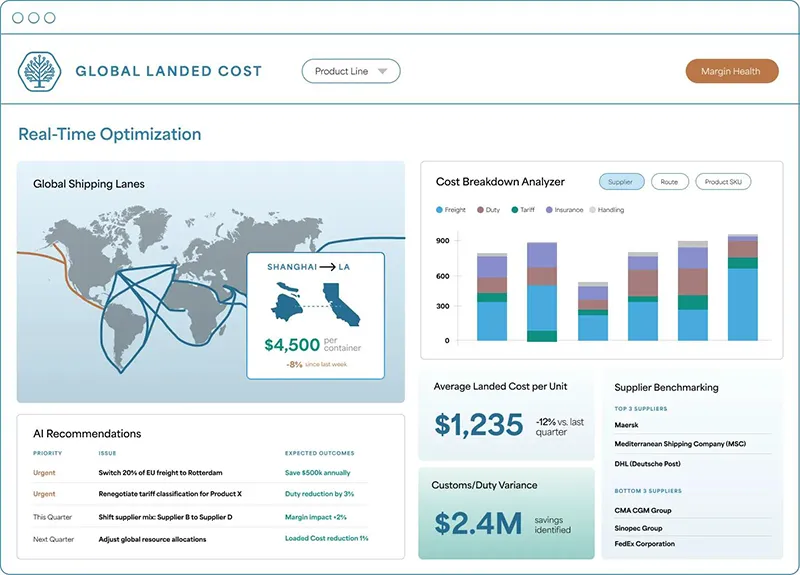This screenshot has width=800, height=575.
Task: Click the Shanghai to LA arrow
Action: coord(328,267)
